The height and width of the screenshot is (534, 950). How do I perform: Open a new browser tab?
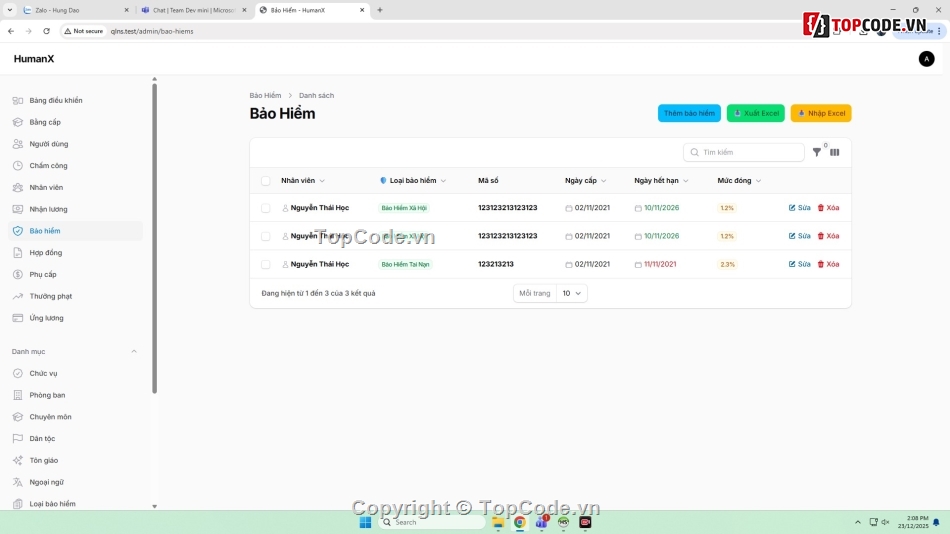[x=380, y=10]
